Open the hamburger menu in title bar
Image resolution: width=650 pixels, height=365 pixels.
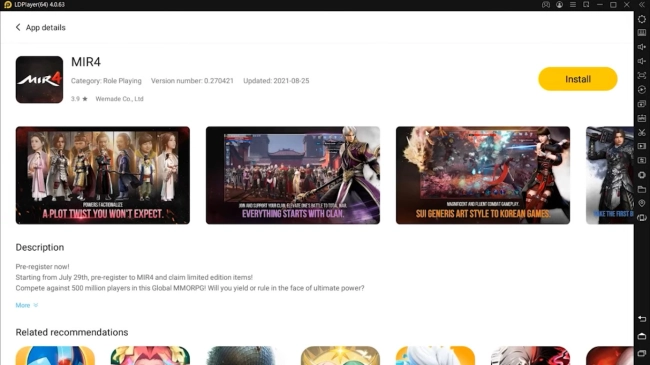(x=573, y=5)
